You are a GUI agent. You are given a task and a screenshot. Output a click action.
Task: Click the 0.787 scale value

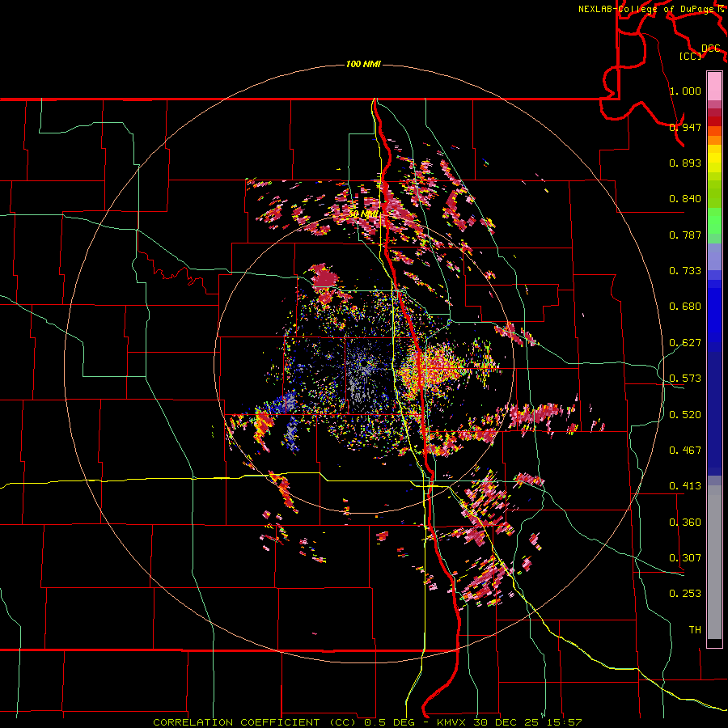tap(685, 235)
